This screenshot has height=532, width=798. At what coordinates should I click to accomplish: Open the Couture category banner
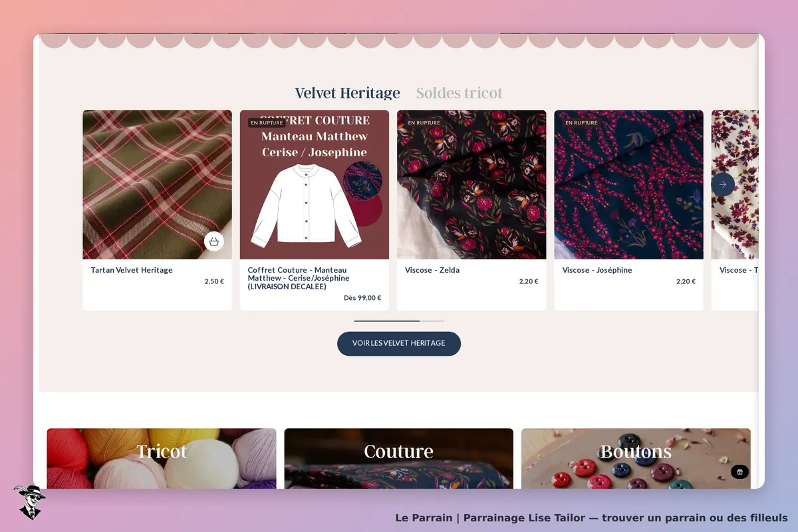click(399, 459)
